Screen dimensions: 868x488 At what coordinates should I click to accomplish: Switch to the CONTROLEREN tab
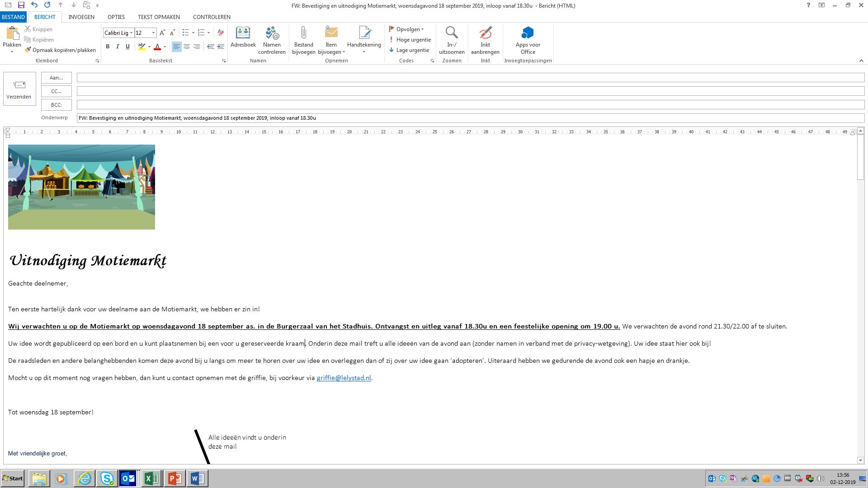tap(212, 17)
